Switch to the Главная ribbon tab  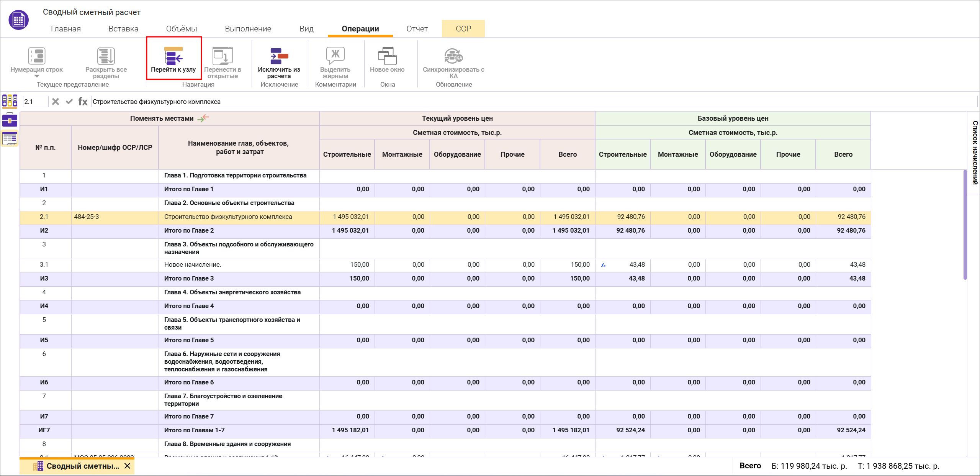point(65,29)
